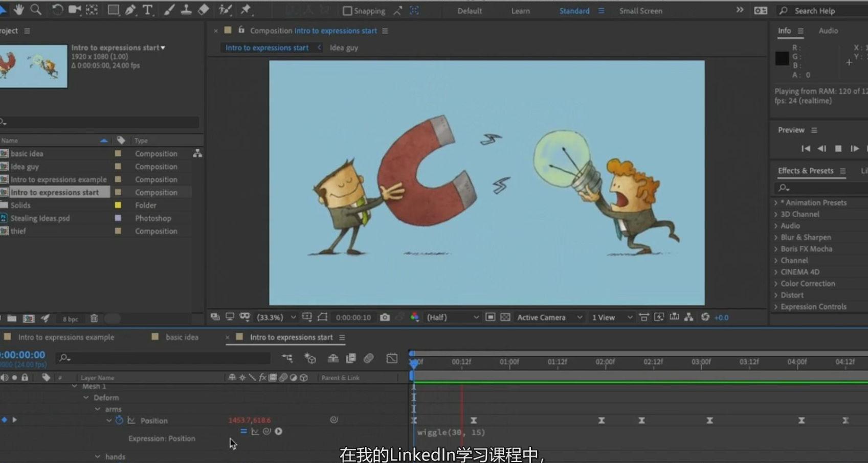Switch to the Default workspace
Screen dimensions: 868x463
point(470,11)
